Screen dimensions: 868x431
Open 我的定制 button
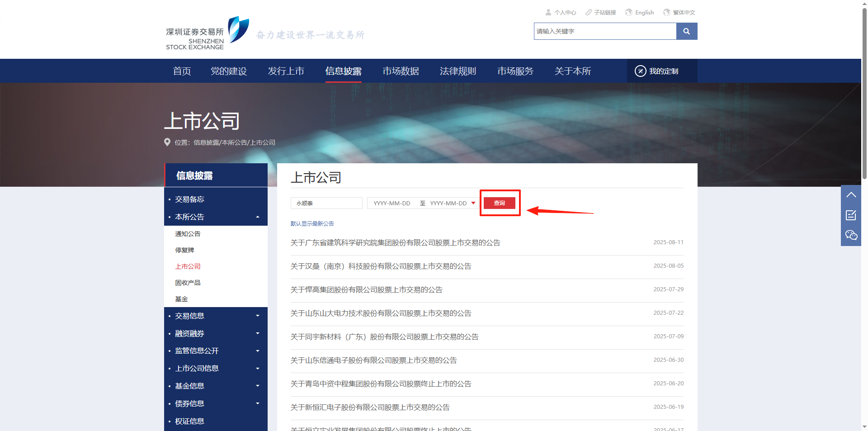662,71
